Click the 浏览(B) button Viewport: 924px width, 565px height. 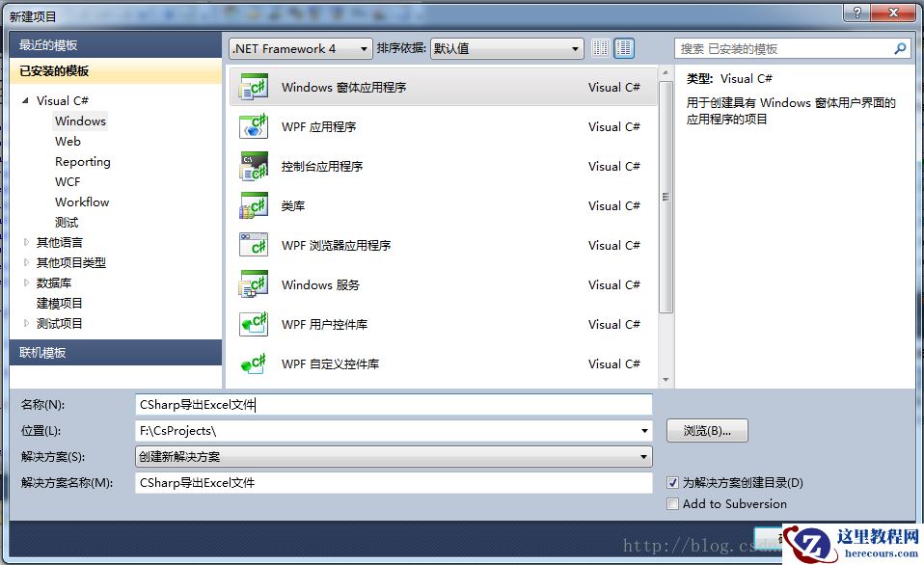point(707,430)
